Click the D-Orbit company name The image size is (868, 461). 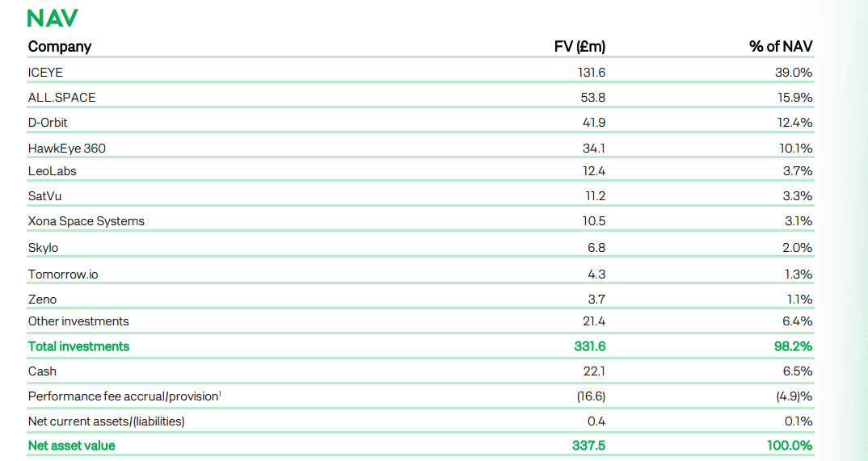click(48, 123)
